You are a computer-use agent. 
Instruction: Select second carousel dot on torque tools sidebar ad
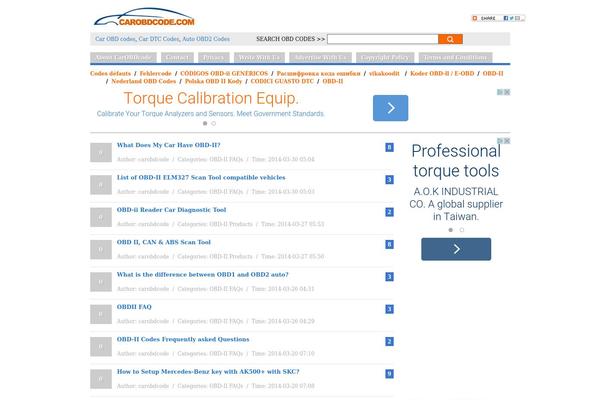[x=462, y=230]
